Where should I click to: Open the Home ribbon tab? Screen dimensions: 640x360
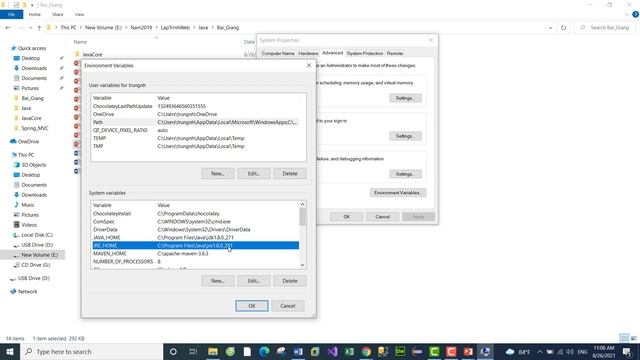[x=35, y=14]
